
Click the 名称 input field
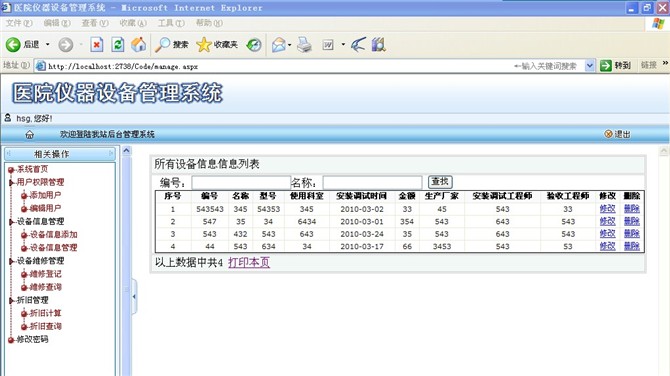point(372,183)
